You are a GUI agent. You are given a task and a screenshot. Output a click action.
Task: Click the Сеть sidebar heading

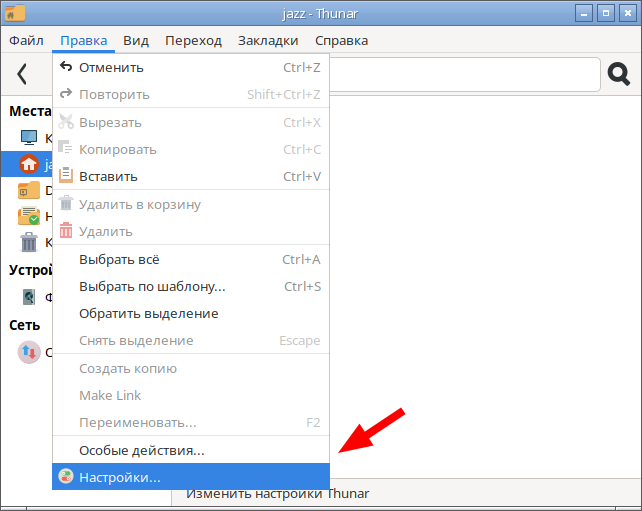pyautogui.click(x=25, y=325)
